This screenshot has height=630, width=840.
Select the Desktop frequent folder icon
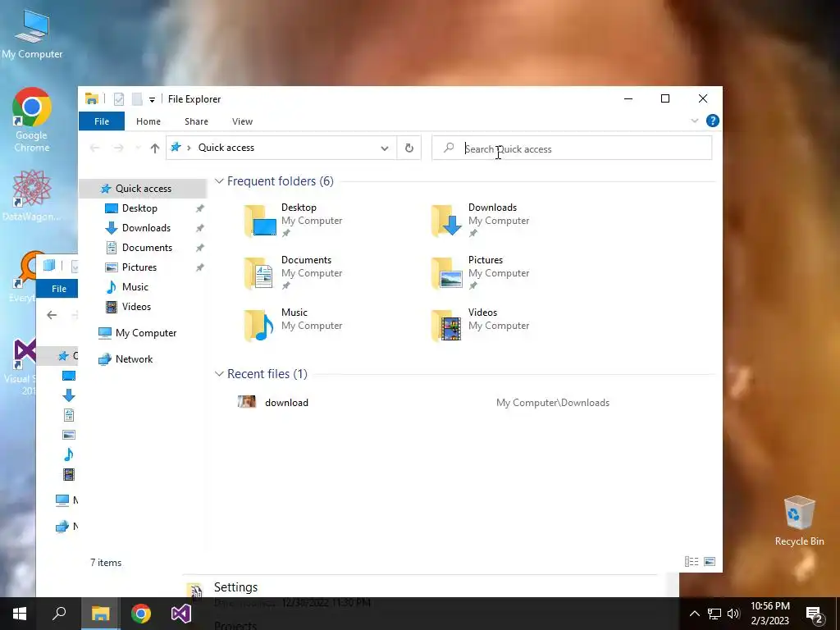coord(260,221)
